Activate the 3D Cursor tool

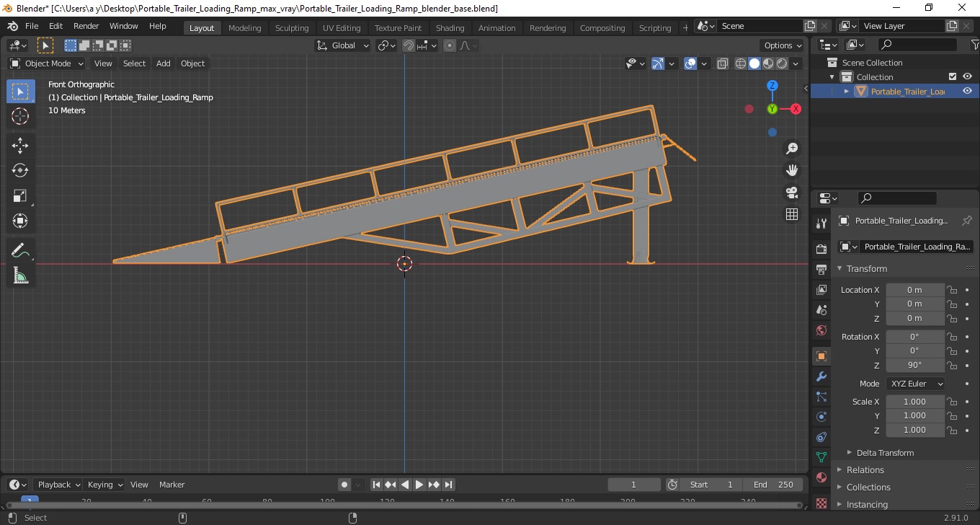(x=20, y=116)
